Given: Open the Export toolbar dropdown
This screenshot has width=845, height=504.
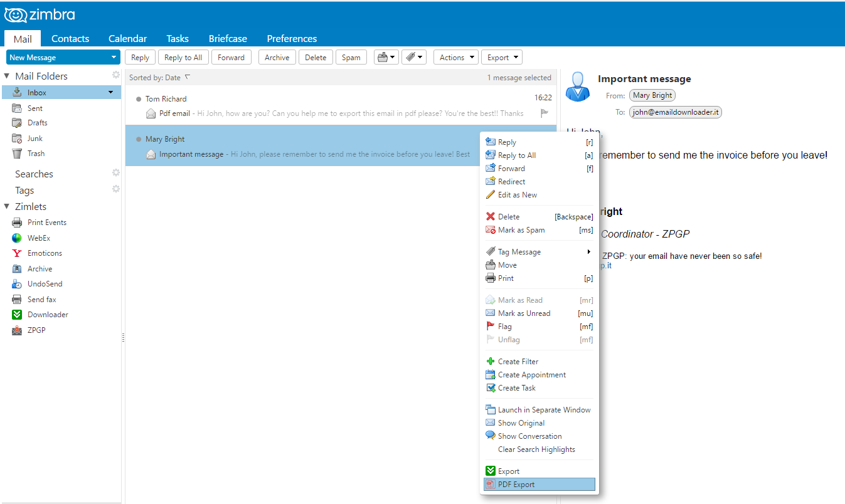Looking at the screenshot, I should (502, 57).
